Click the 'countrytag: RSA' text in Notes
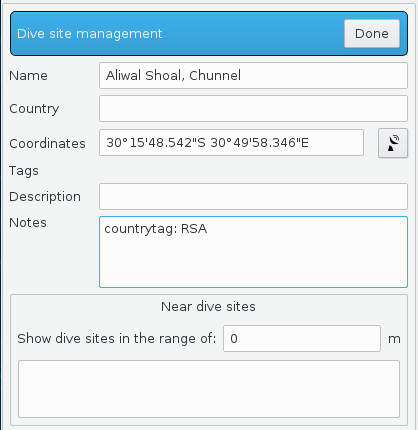Image resolution: width=418 pixels, height=430 pixels. tap(156, 229)
